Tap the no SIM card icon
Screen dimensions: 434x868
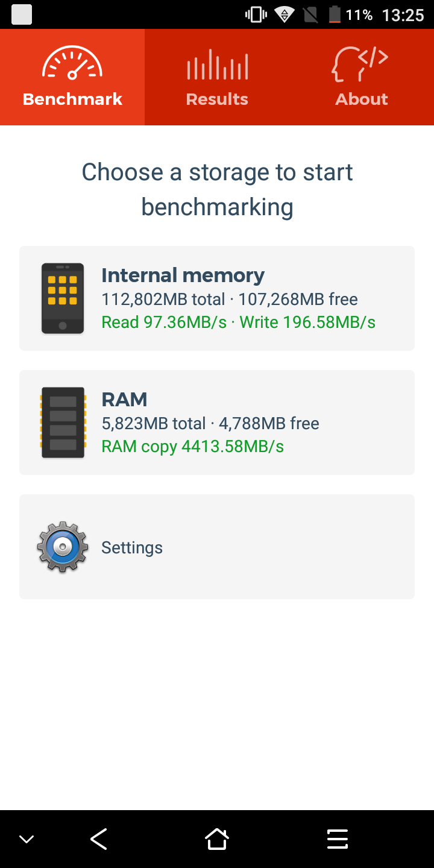click(x=310, y=14)
